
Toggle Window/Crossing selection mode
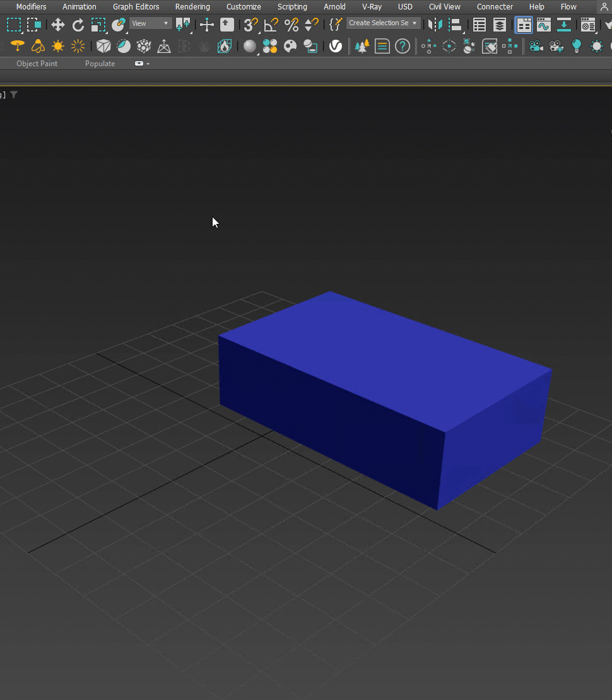pyautogui.click(x=34, y=25)
